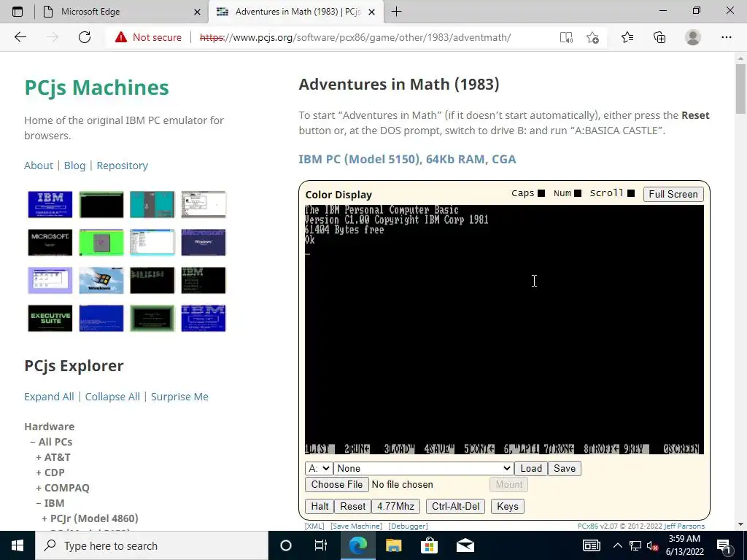Viewport: 747px width, 560px height.
Task: Open immersive reader icon in address bar
Action: [566, 37]
